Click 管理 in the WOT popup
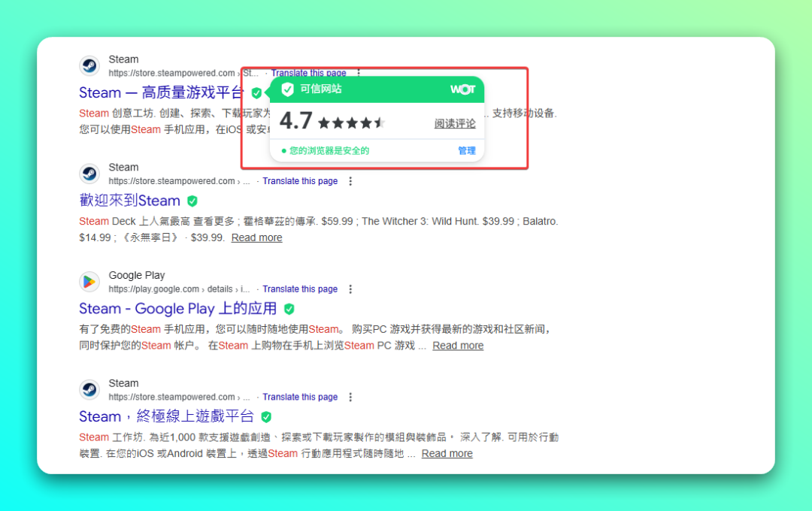Screen dimensions: 812x511 pyautogui.click(x=467, y=150)
